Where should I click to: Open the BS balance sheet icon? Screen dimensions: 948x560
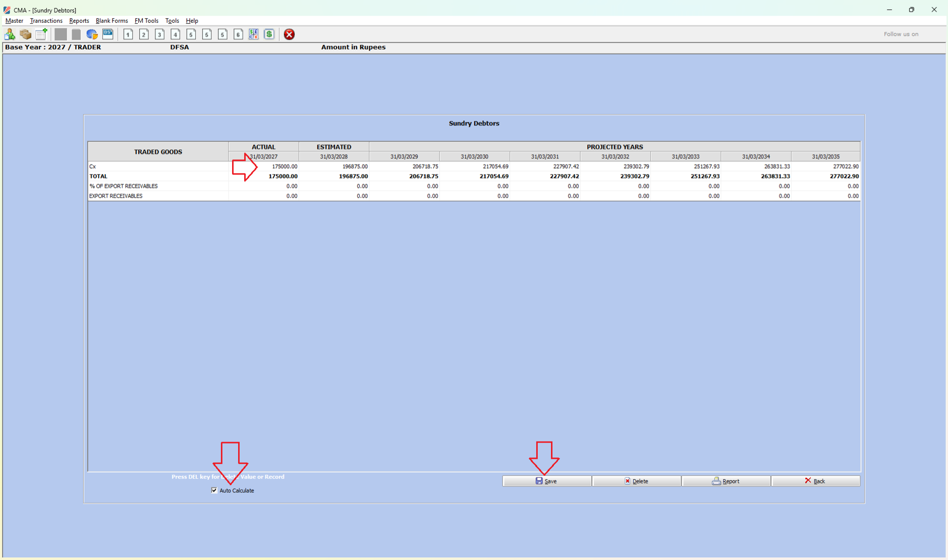pos(108,34)
